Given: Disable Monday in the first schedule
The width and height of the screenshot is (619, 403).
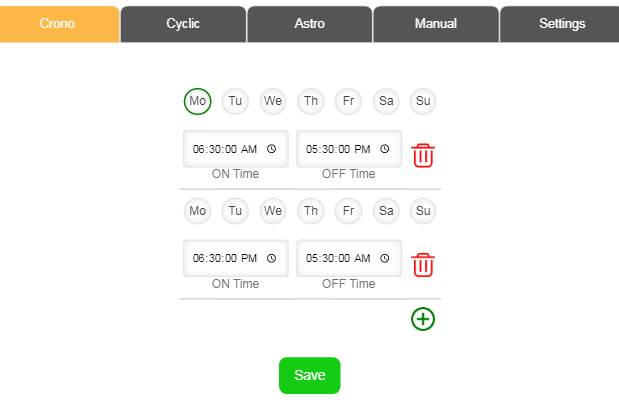Looking at the screenshot, I should coord(198,101).
